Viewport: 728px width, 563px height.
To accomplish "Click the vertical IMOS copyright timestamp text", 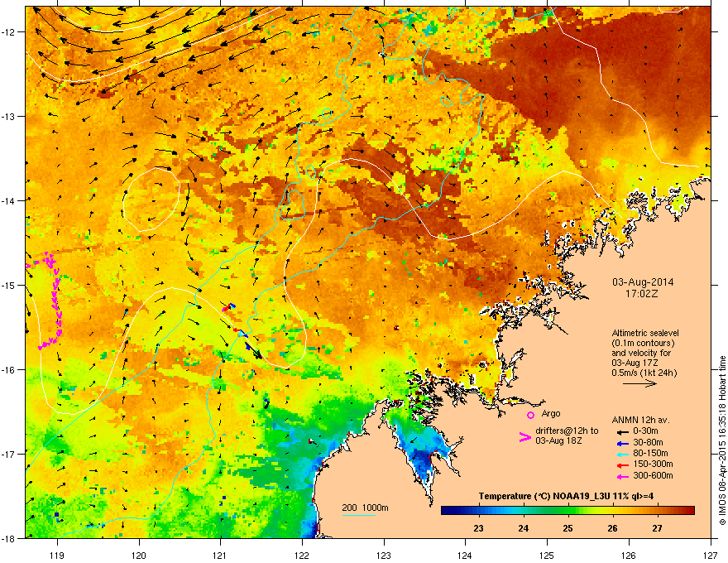I will pos(722,440).
